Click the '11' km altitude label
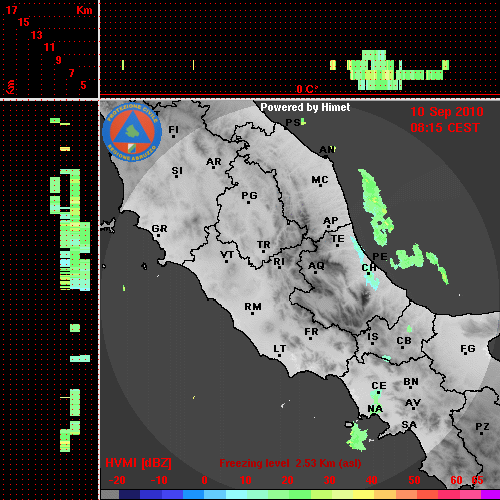Screen dimensions: 500x500 [x=49, y=47]
